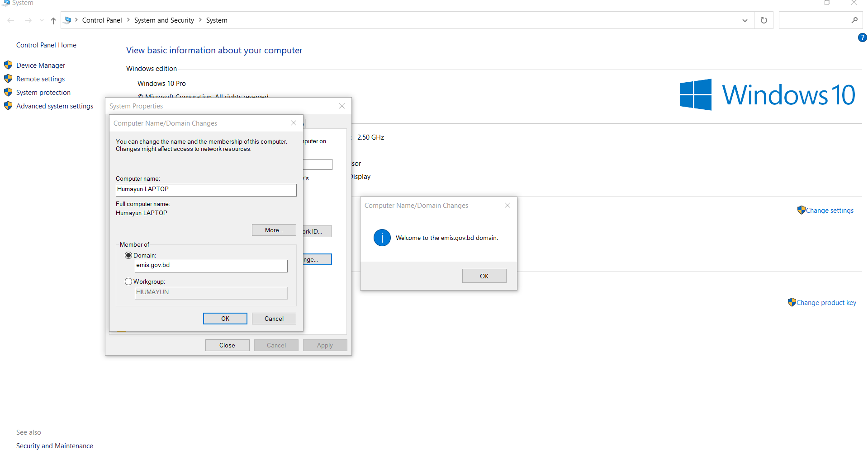The height and width of the screenshot is (455, 868).
Task: Go up one level with up arrow
Action: tap(53, 20)
